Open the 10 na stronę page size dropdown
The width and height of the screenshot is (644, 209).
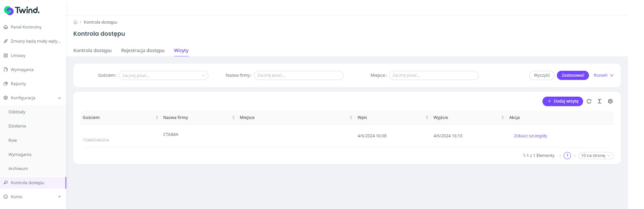596,156
